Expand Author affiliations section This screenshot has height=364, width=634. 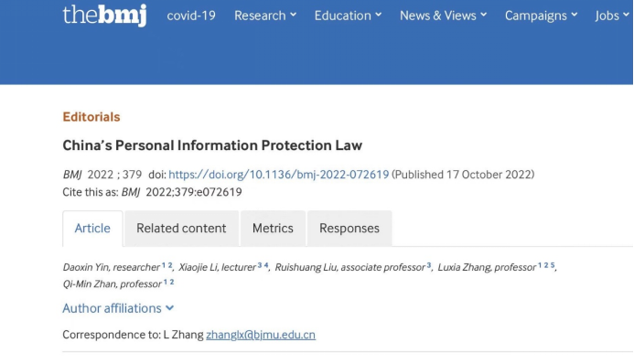pyautogui.click(x=118, y=308)
